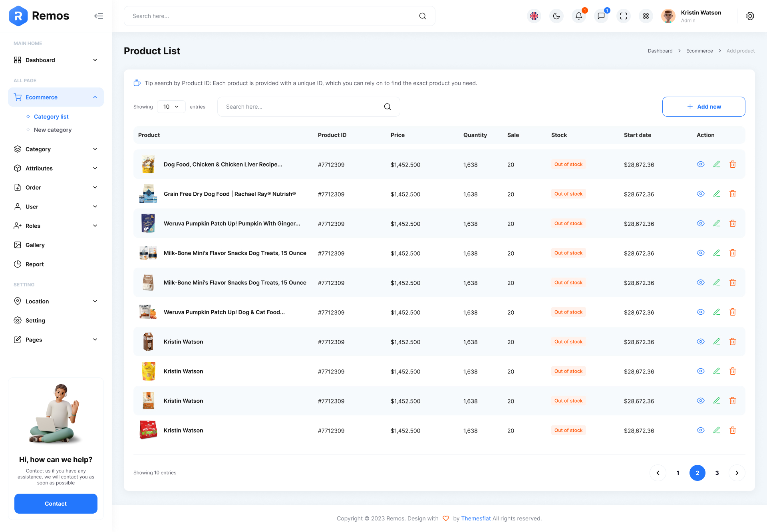
Task: Click the Add new button
Action: click(703, 107)
